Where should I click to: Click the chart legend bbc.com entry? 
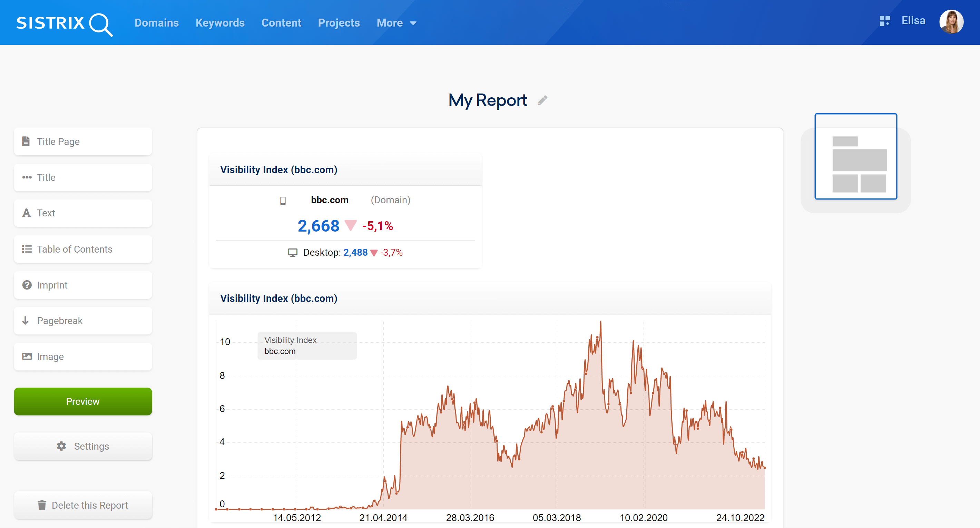(280, 351)
